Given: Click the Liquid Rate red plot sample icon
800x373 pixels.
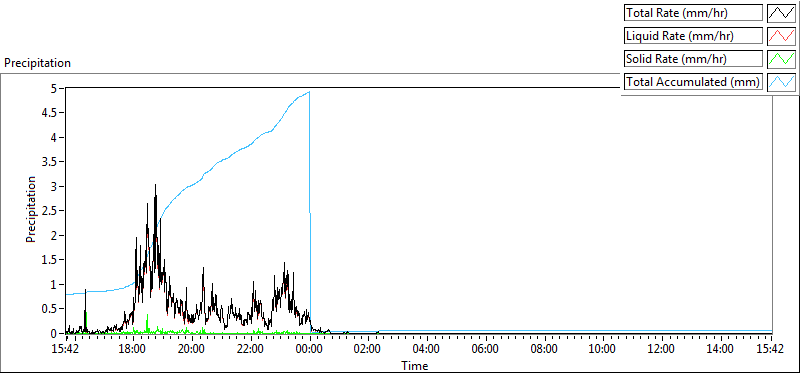Looking at the screenshot, I should click(x=781, y=36).
